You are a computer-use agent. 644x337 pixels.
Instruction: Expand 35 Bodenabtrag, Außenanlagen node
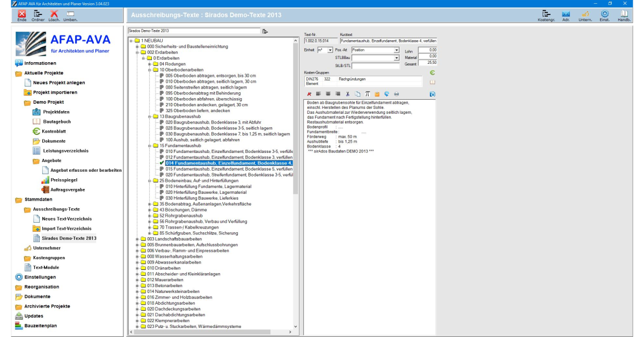coord(149,204)
